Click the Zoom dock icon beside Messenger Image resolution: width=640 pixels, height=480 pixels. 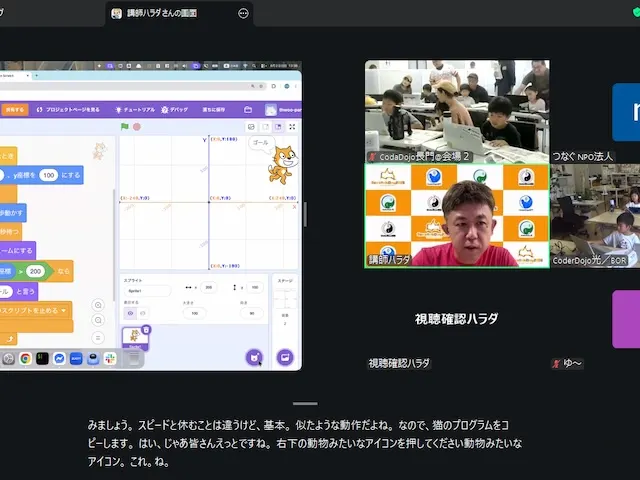coord(76,358)
